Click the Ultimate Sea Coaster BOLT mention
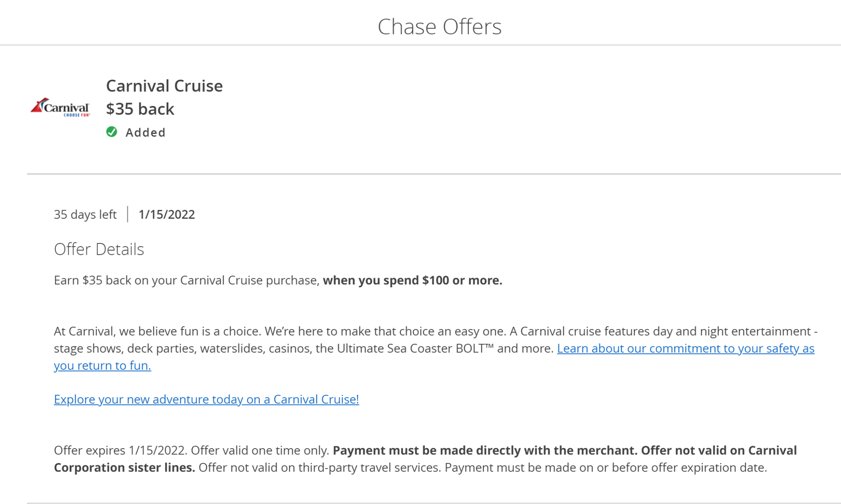841x504 pixels. (415, 348)
